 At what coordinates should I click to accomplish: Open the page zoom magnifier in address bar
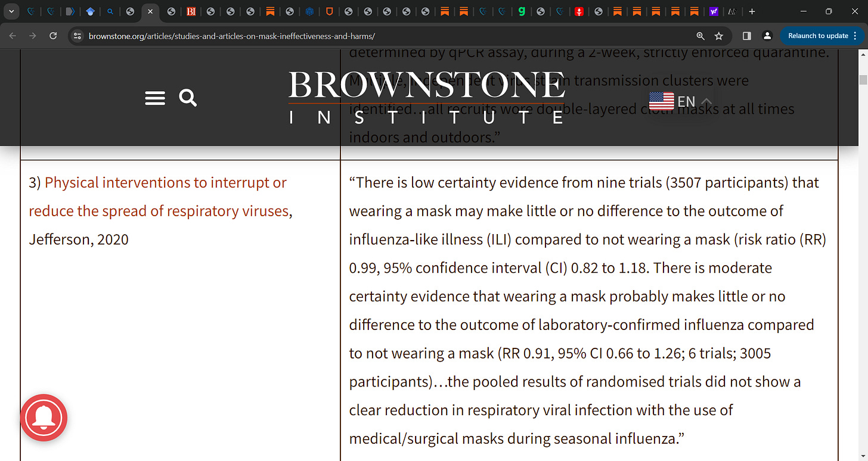(700, 36)
